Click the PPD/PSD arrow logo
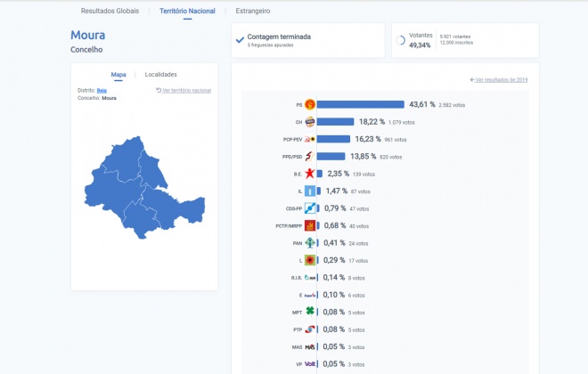 coord(310,156)
